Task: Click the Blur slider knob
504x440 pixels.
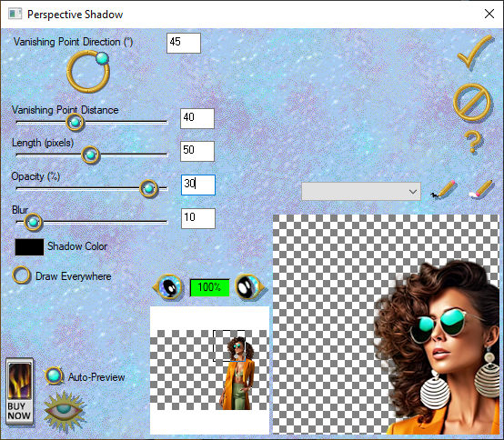Action: click(33, 222)
